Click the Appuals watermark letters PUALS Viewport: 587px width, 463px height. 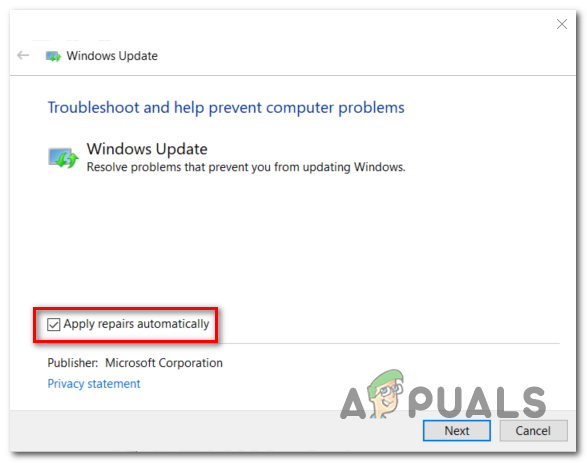pyautogui.click(x=477, y=402)
